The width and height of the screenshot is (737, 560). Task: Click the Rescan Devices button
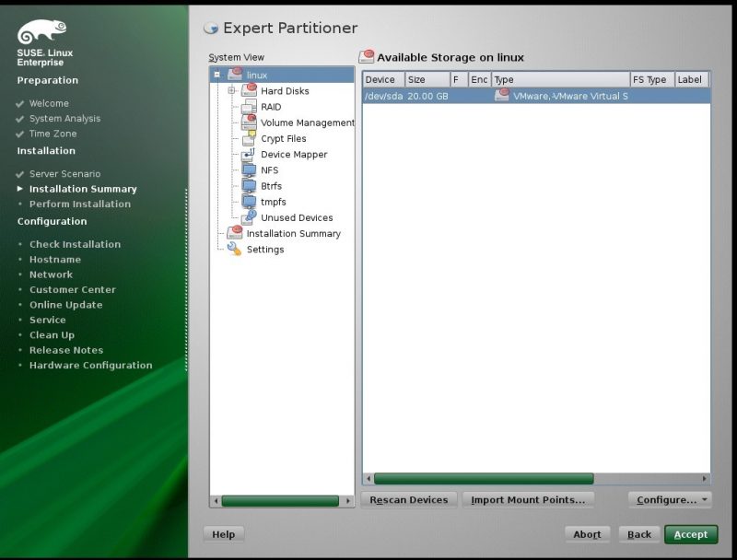(x=410, y=499)
